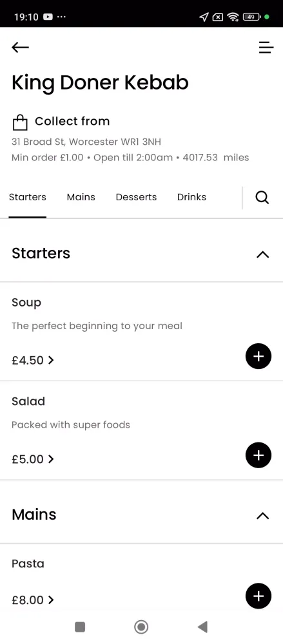Open Pasta price options £8.00
Viewport: 283px width, 644px height.
[33, 600]
